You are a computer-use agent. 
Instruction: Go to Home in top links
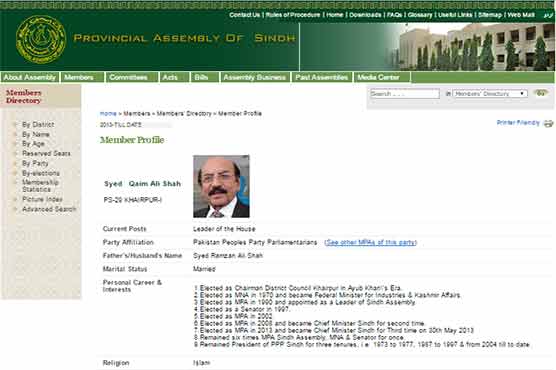click(335, 15)
